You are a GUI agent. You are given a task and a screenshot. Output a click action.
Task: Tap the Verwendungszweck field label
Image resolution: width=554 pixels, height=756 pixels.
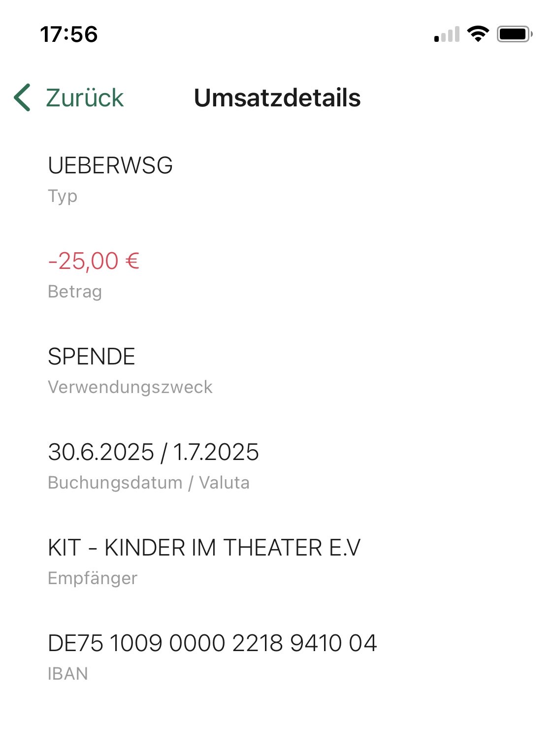[130, 387]
